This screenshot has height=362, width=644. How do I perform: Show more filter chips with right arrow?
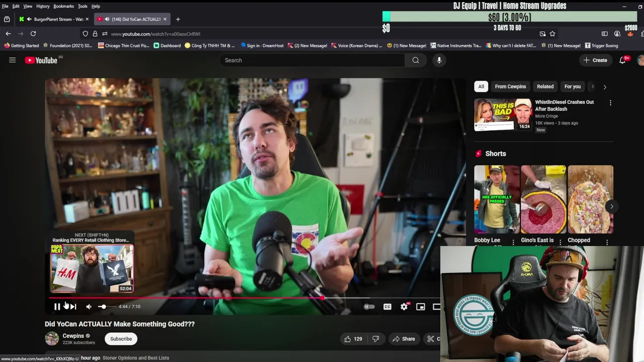coord(605,86)
